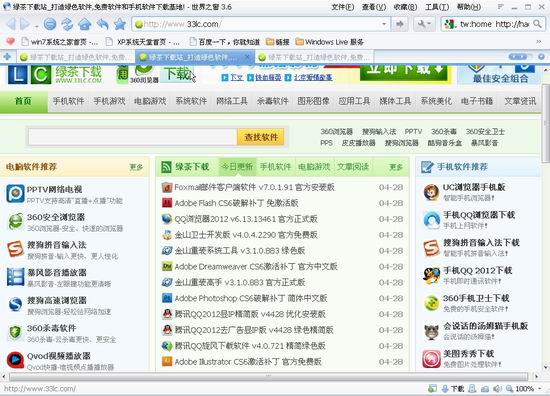This screenshot has height=396, width=550.
Task: Click the undo closed tab icon
Action: coord(102,24)
